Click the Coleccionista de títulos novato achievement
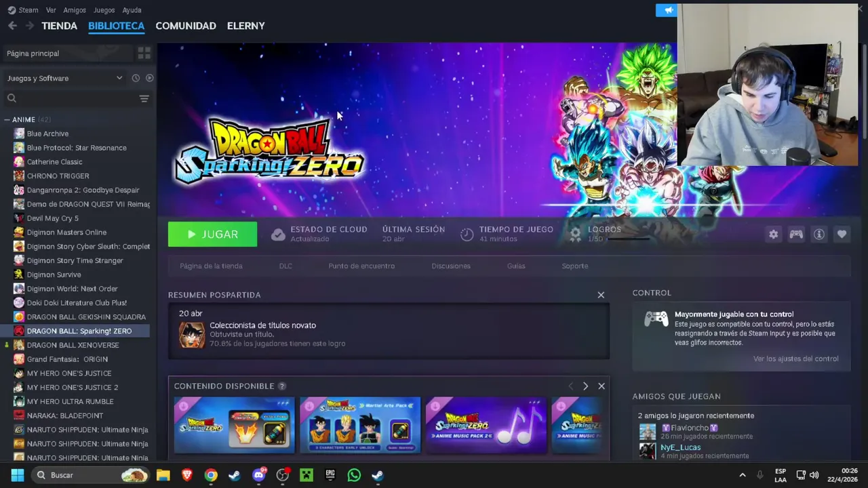 click(262, 325)
